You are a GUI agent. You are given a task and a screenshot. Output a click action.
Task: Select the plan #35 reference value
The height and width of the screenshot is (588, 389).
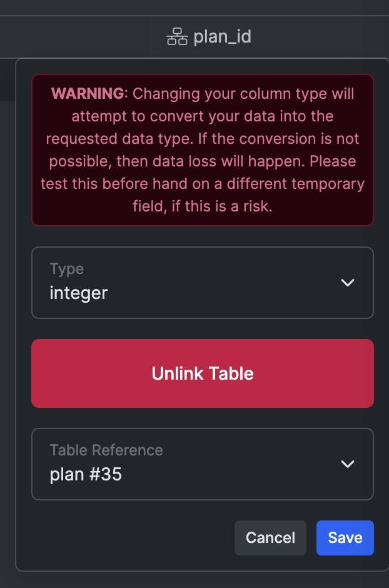(86, 474)
